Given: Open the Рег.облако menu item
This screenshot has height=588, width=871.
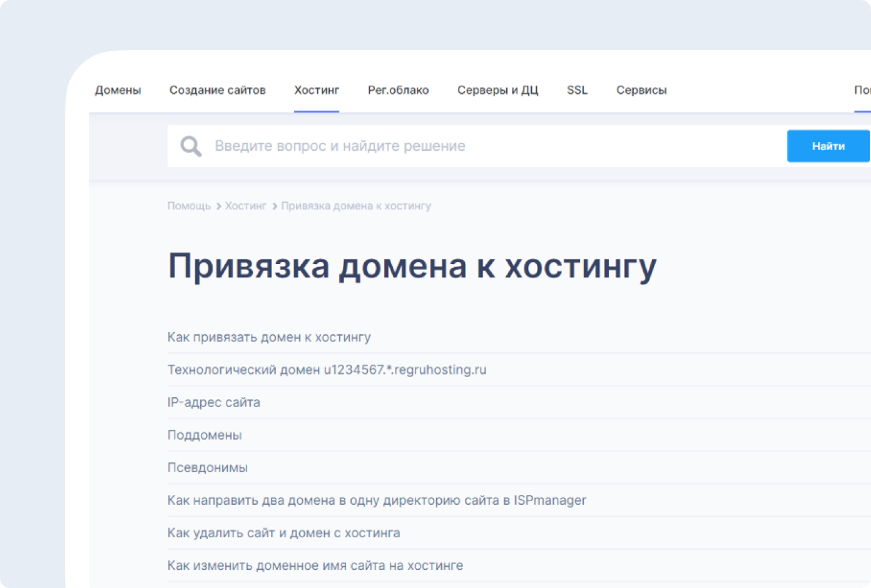Looking at the screenshot, I should [x=398, y=90].
